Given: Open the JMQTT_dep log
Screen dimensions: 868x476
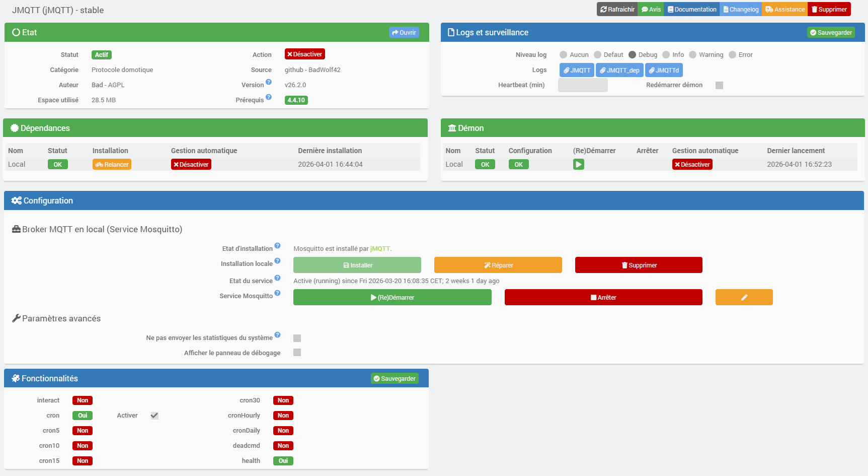Looking at the screenshot, I should (619, 70).
